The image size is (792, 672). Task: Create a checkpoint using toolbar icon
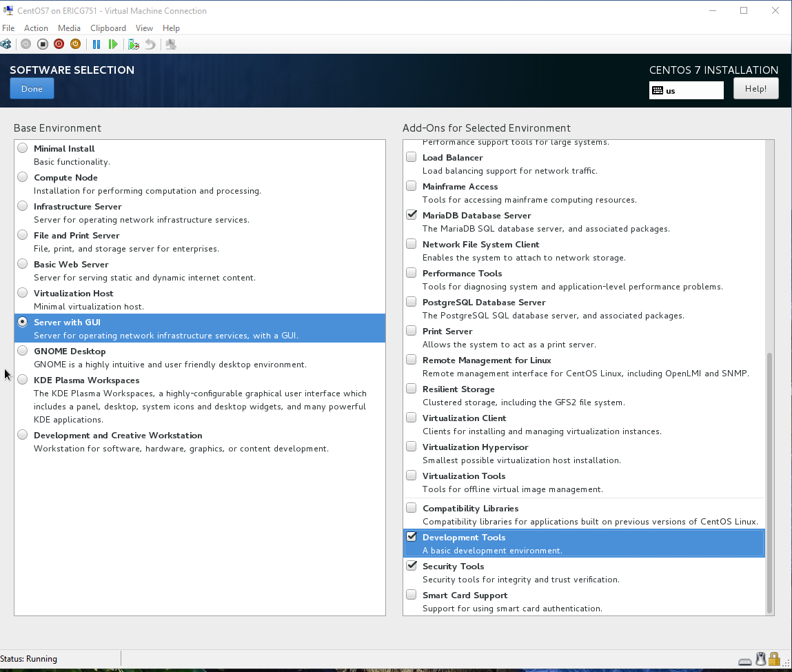click(x=133, y=44)
